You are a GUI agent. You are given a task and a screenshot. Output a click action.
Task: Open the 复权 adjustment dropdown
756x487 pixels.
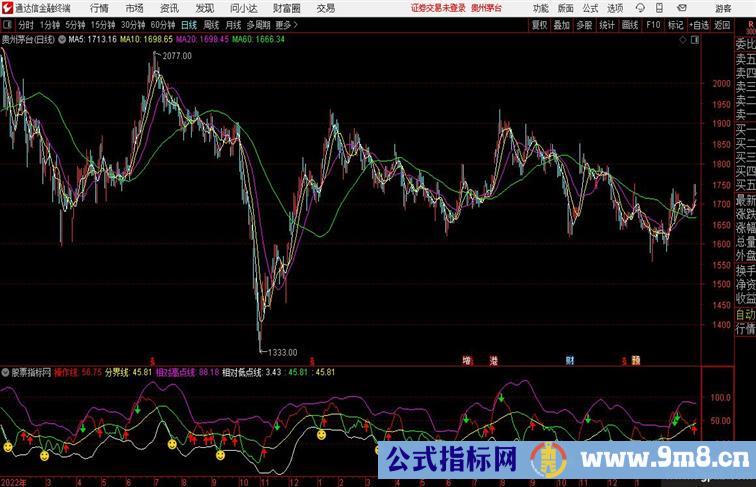540,25
